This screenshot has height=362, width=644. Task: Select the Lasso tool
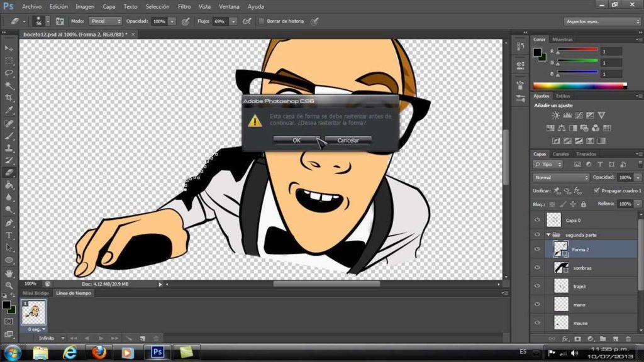[x=9, y=73]
